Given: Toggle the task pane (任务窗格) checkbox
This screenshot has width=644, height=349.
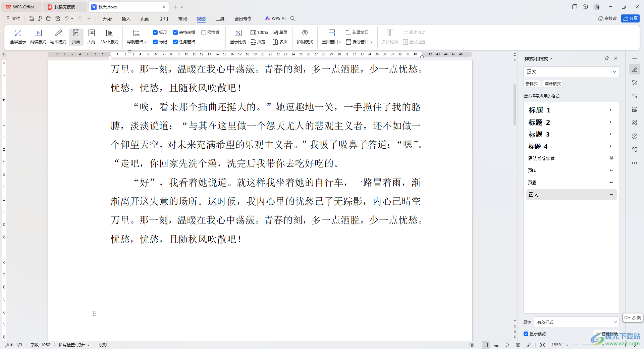Looking at the screenshot, I should tap(175, 42).
